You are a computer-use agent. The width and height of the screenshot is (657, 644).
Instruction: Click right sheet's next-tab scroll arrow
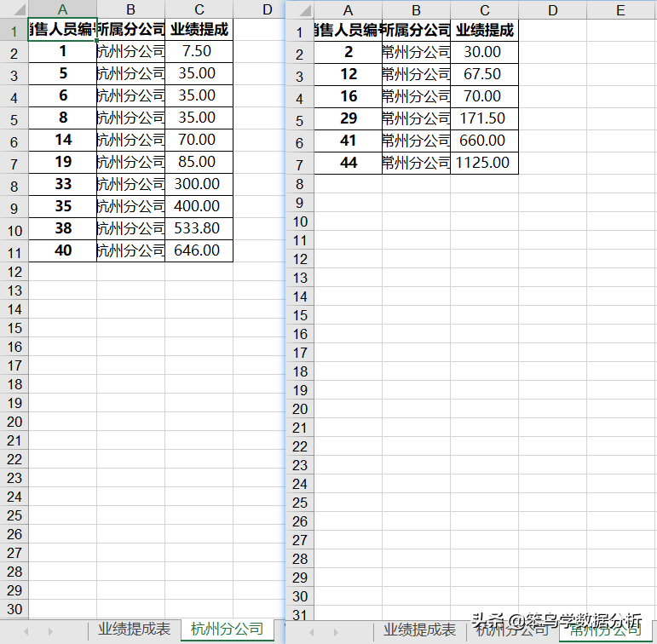point(336,632)
